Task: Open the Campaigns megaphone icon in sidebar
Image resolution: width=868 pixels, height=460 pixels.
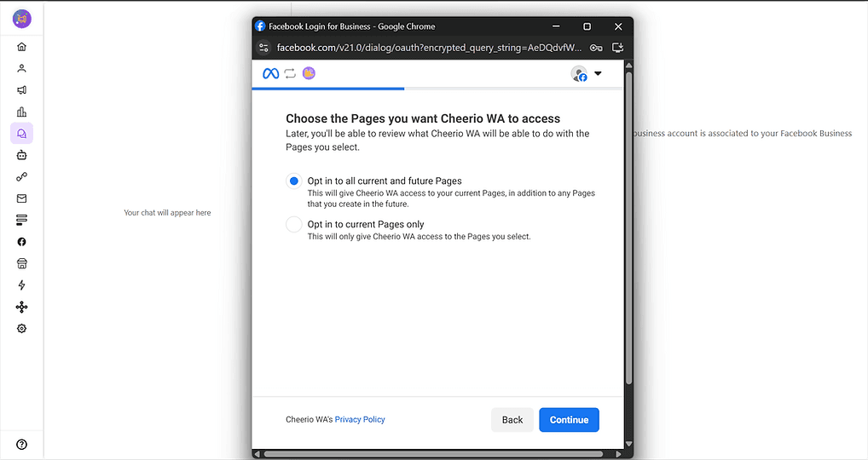Action: [21, 90]
